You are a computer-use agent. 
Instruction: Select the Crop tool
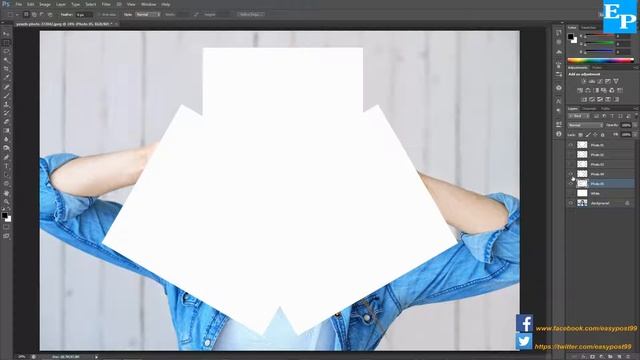tap(6, 69)
